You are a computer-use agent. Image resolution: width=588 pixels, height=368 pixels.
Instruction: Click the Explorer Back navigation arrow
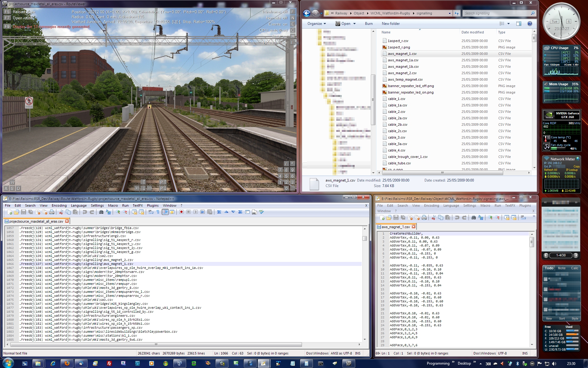(x=307, y=13)
